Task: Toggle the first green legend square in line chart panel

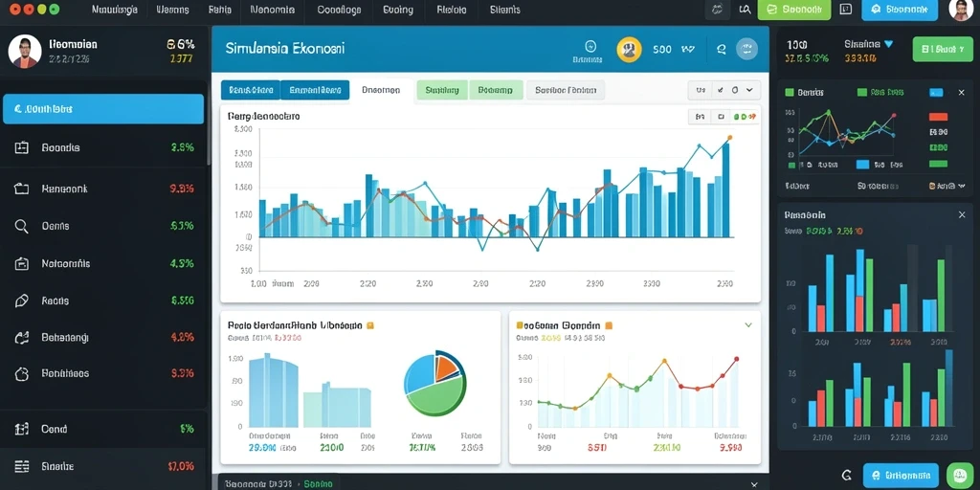Action: pos(789,92)
